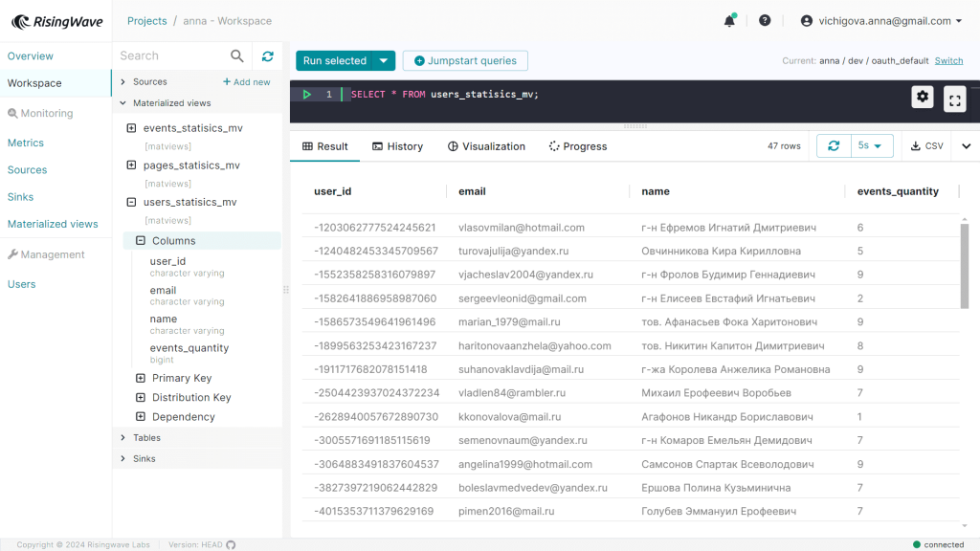This screenshot has width=980, height=551.
Task: Expand the editor to fullscreen
Action: pyautogui.click(x=954, y=98)
